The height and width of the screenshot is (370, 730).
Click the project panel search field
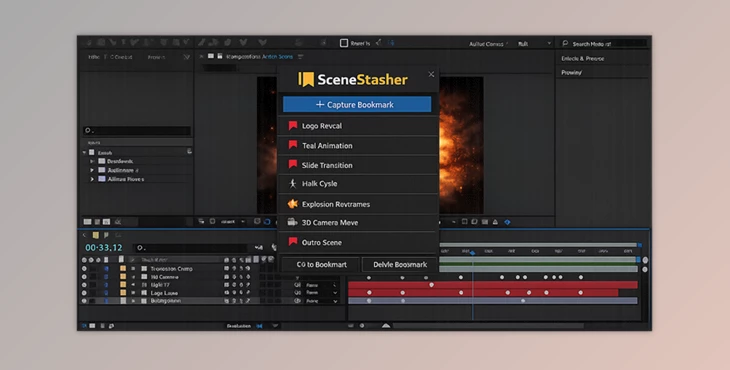point(136,131)
